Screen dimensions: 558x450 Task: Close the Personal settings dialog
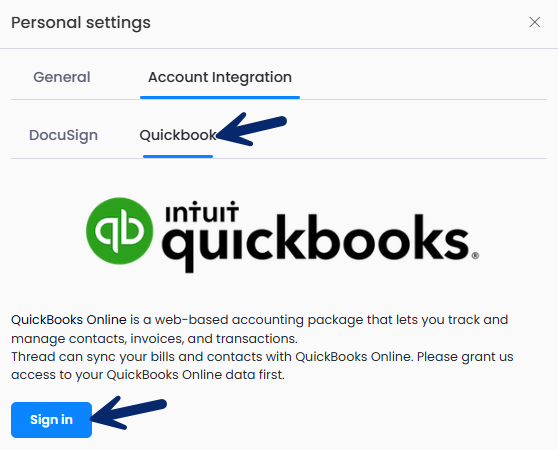[535, 22]
